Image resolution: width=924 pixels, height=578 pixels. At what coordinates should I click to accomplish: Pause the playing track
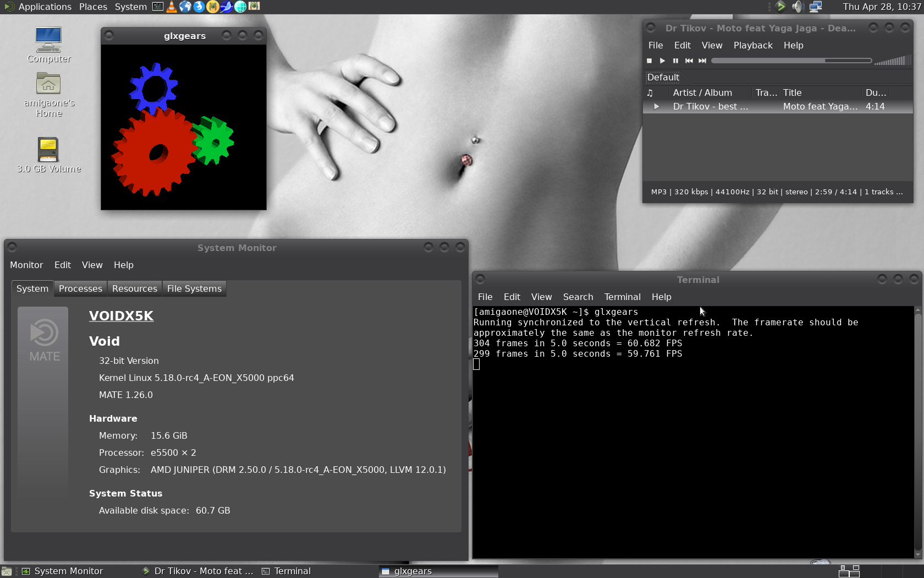point(676,61)
